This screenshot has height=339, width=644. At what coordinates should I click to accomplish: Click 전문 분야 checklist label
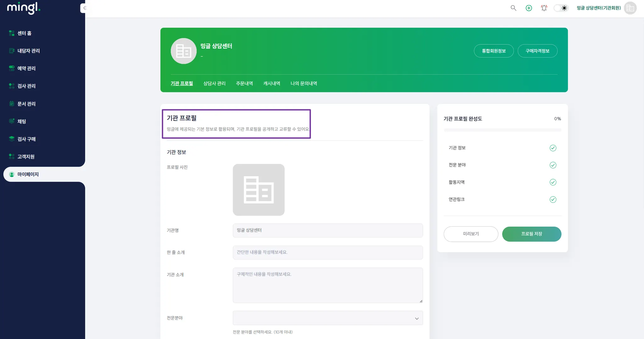click(x=457, y=165)
